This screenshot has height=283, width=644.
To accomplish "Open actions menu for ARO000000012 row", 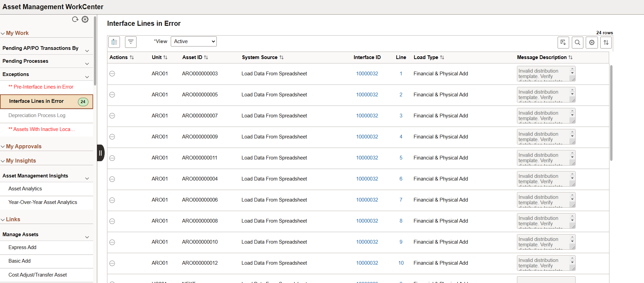I will click(112, 263).
